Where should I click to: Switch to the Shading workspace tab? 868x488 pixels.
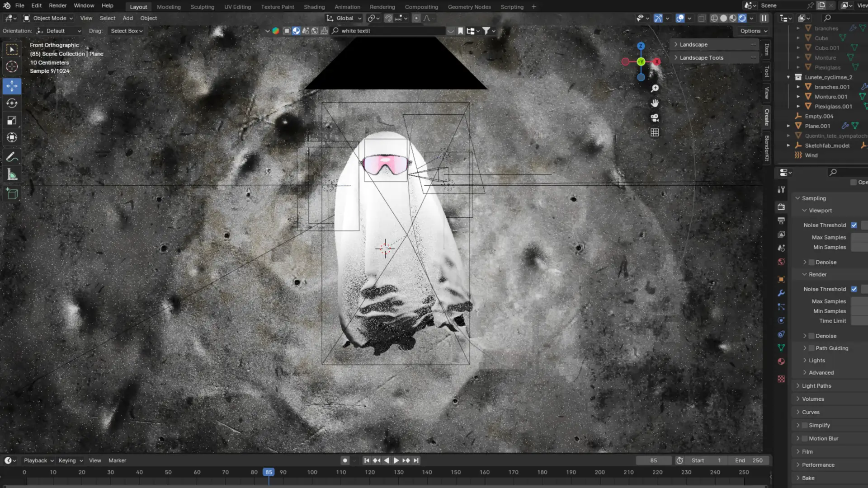tap(314, 7)
